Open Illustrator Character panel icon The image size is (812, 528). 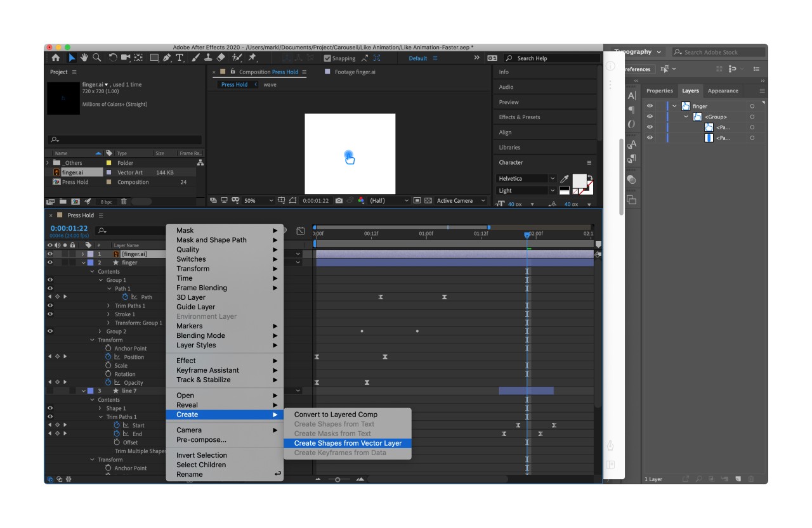(x=632, y=96)
